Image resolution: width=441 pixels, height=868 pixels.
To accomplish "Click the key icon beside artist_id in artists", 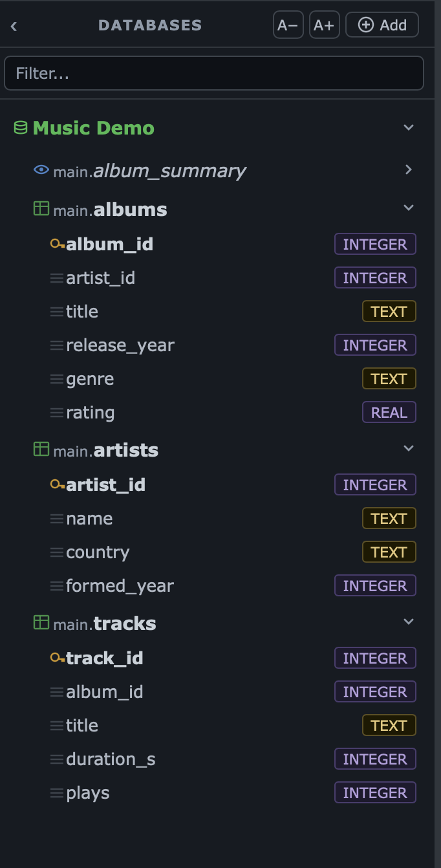I will 58,485.
